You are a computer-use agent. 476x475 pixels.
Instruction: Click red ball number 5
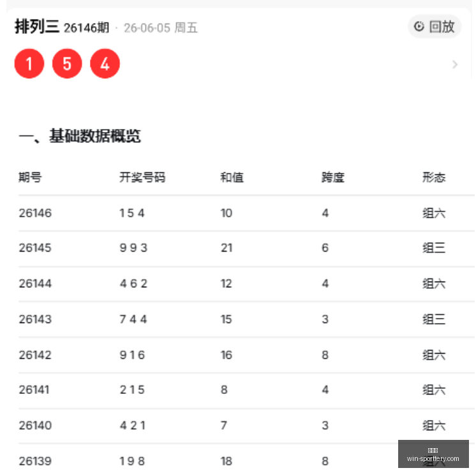pos(67,64)
